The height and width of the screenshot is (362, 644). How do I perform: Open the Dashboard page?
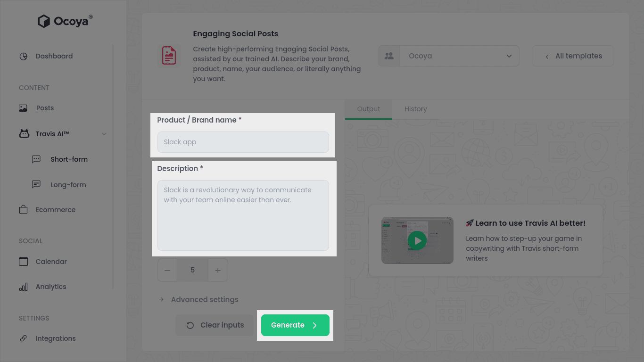(54, 56)
